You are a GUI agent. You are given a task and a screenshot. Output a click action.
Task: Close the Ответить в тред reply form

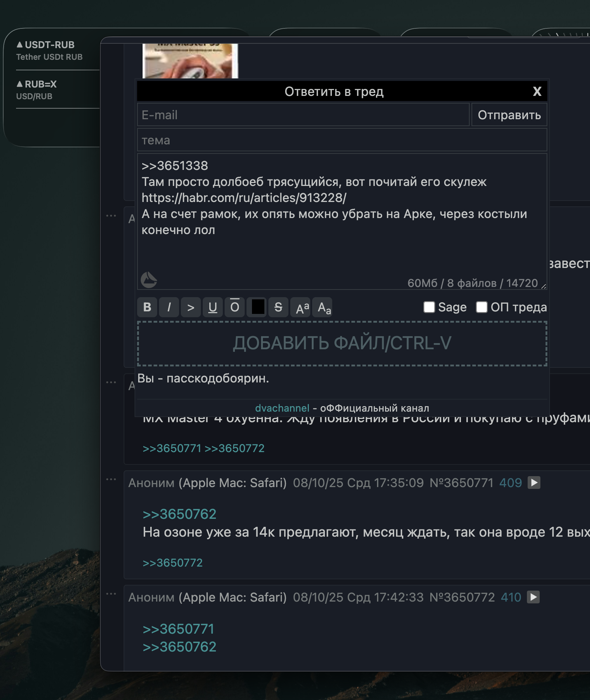coord(537,91)
